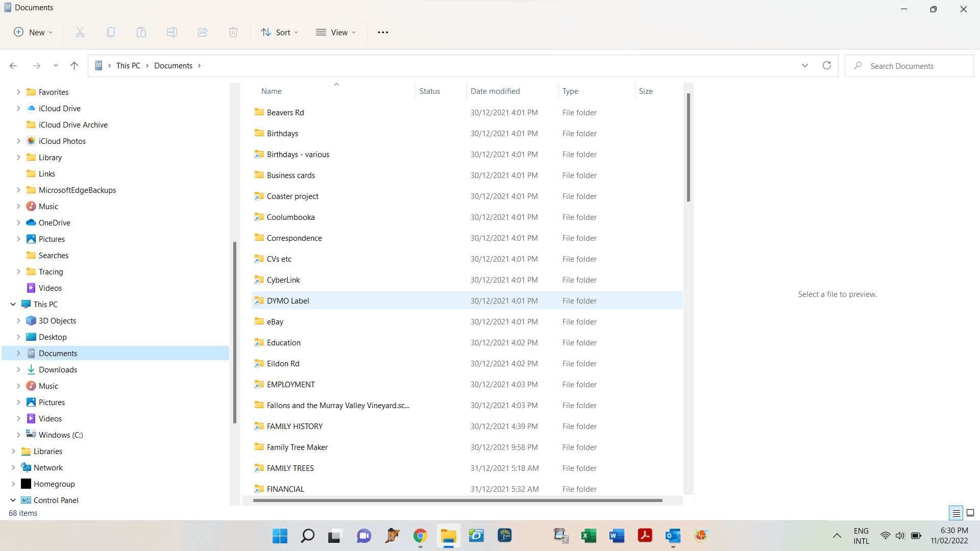
Task: Click the Paste clipboard icon
Action: pyautogui.click(x=141, y=32)
